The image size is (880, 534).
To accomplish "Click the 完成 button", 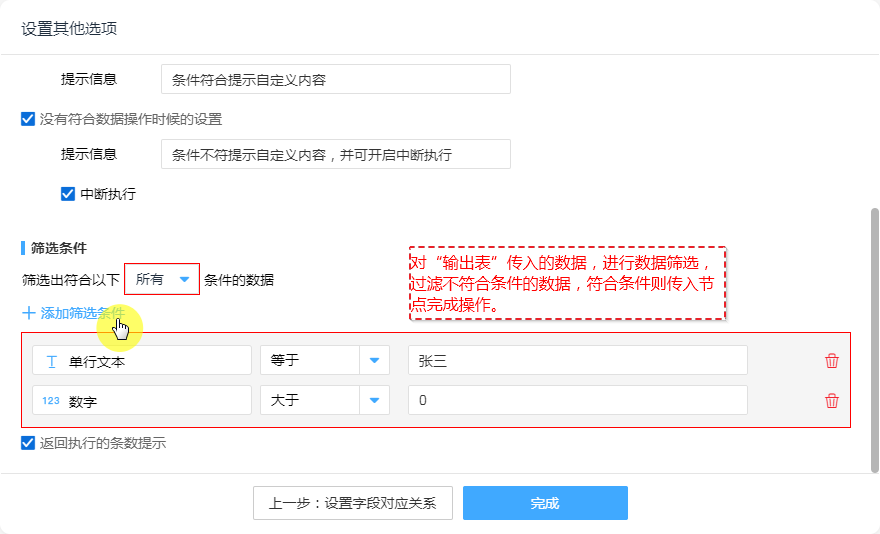I will (545, 503).
